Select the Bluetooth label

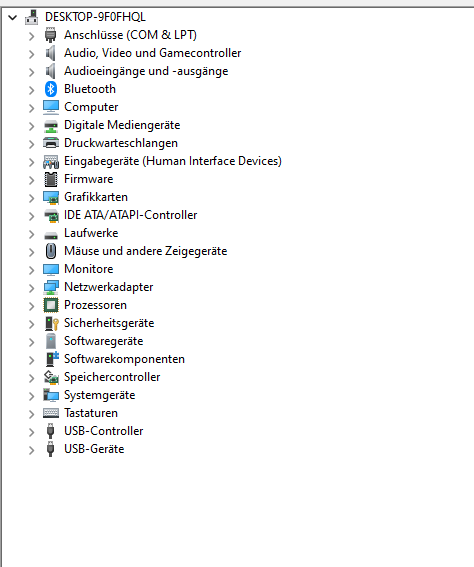90,89
